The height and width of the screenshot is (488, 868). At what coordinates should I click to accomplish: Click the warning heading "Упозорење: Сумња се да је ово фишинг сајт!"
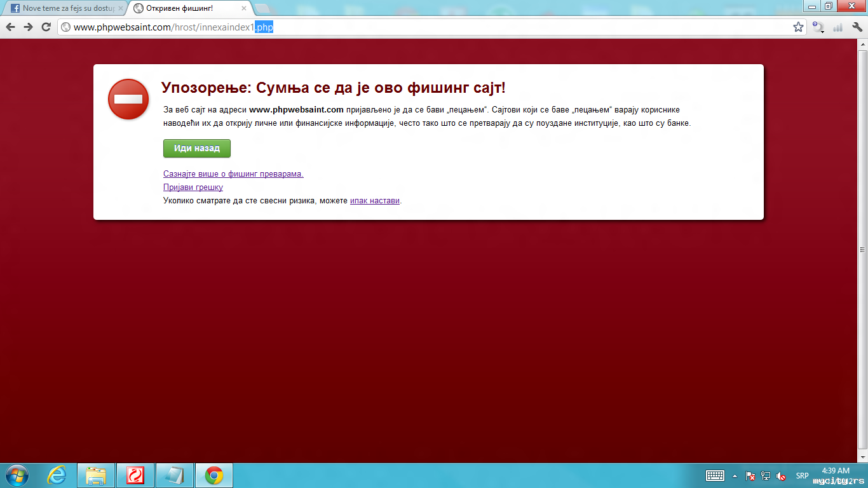point(334,88)
